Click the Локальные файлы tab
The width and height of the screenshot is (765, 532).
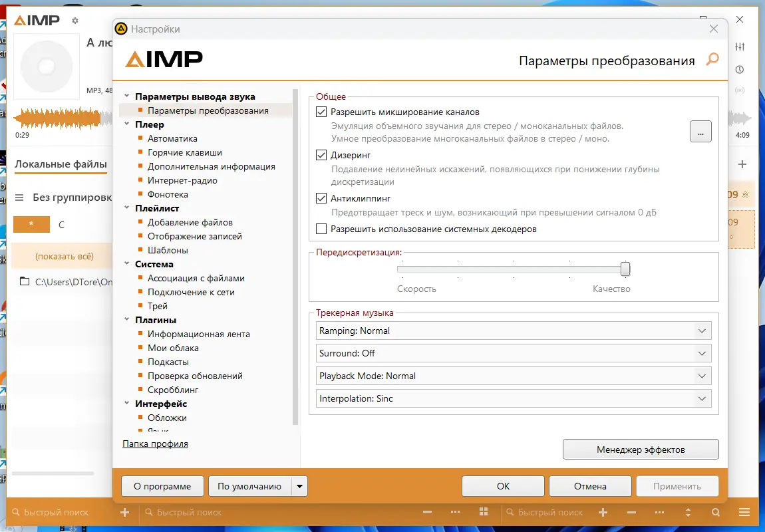[x=61, y=164]
